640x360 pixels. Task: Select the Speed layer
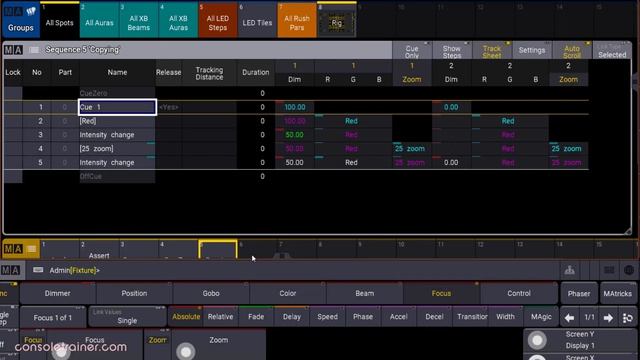pyautogui.click(x=327, y=317)
